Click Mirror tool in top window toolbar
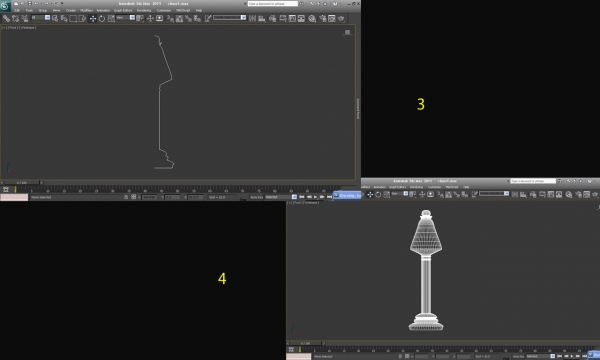This screenshot has width=600, height=360. [x=253, y=18]
